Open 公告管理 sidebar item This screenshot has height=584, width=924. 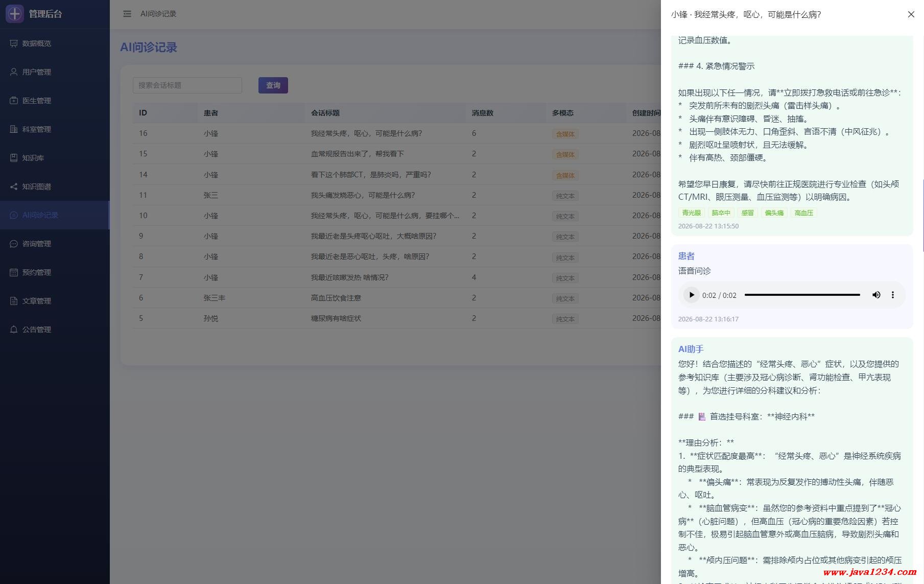(55, 330)
